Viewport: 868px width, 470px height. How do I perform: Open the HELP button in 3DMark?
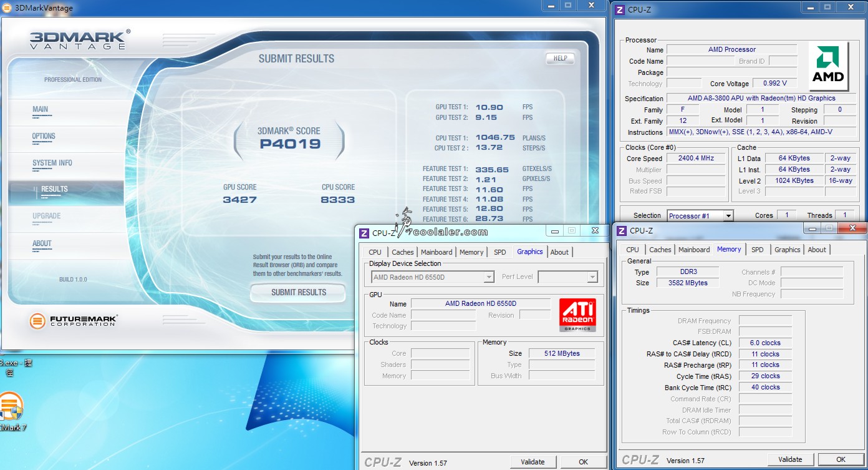tap(560, 58)
